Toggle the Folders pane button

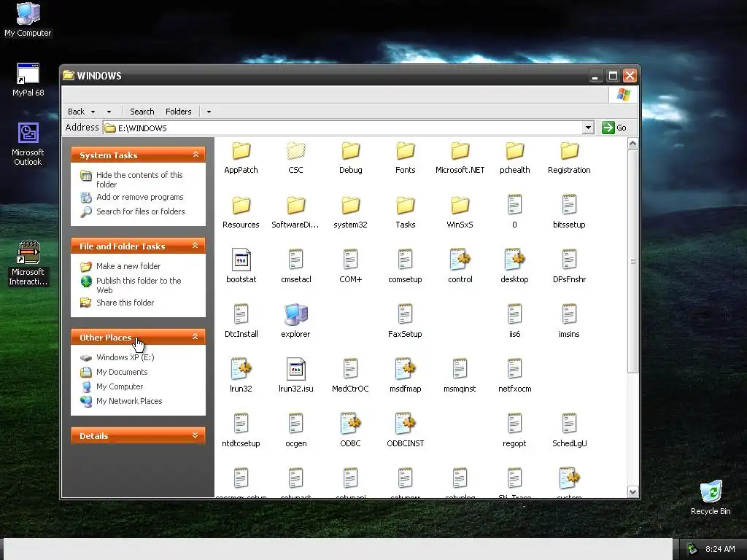pyautogui.click(x=179, y=112)
